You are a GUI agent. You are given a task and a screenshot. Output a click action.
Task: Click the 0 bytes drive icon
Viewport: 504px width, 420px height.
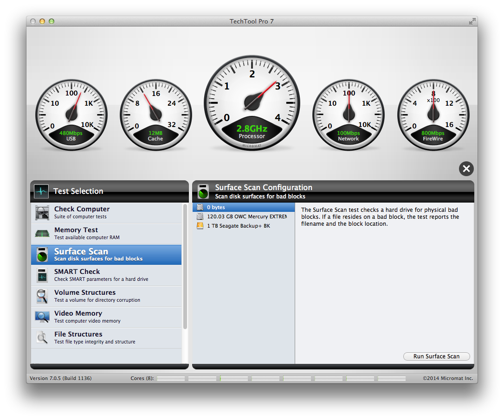coord(200,207)
